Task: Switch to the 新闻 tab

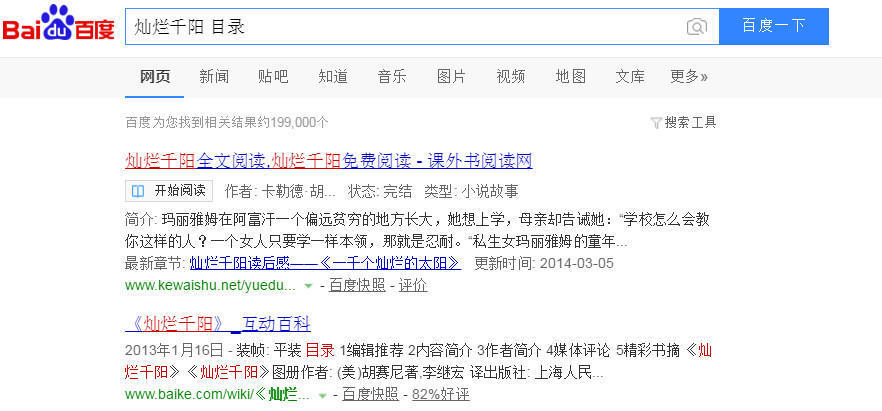Action: (214, 76)
